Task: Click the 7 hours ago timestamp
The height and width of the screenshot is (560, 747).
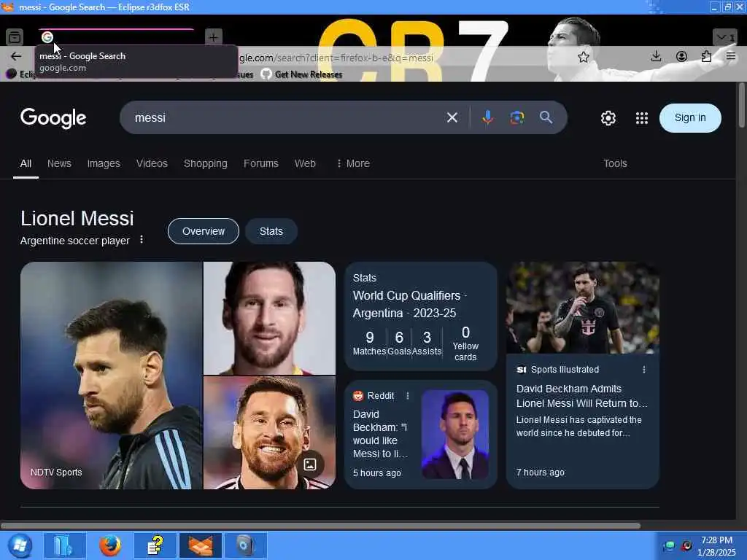Action: [x=541, y=472]
